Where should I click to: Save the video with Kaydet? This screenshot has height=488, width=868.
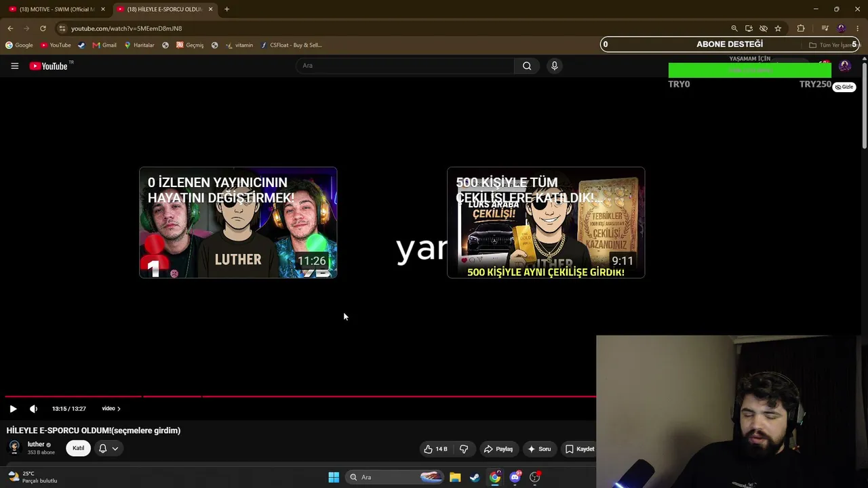tap(580, 449)
